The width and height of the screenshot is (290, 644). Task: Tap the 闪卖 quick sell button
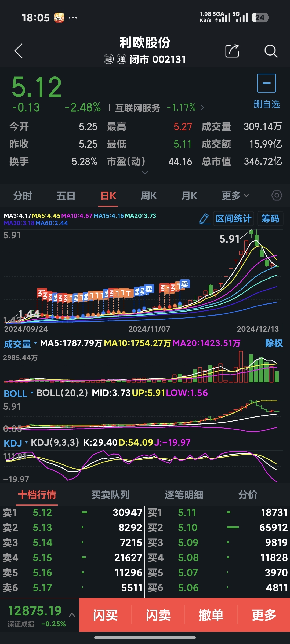(x=158, y=615)
